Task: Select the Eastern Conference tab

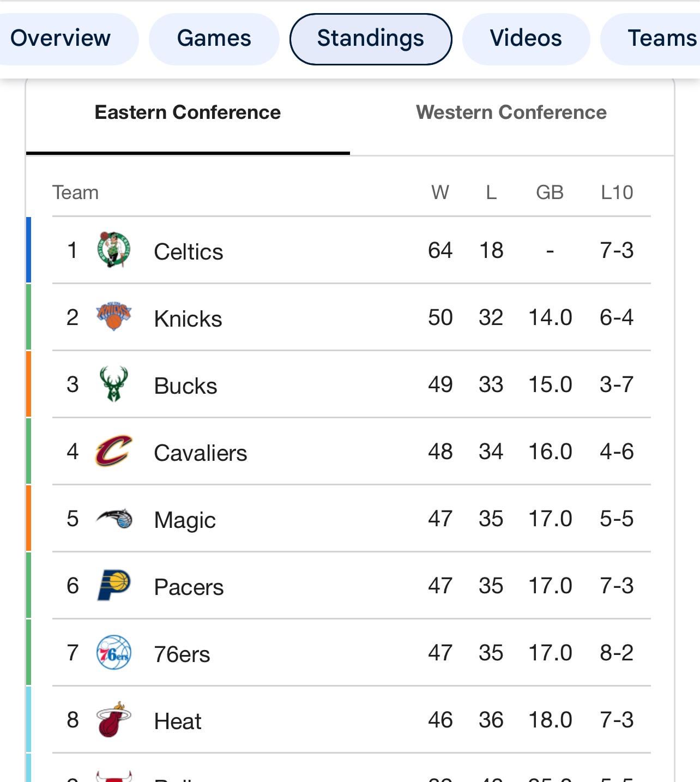Action: tap(188, 112)
